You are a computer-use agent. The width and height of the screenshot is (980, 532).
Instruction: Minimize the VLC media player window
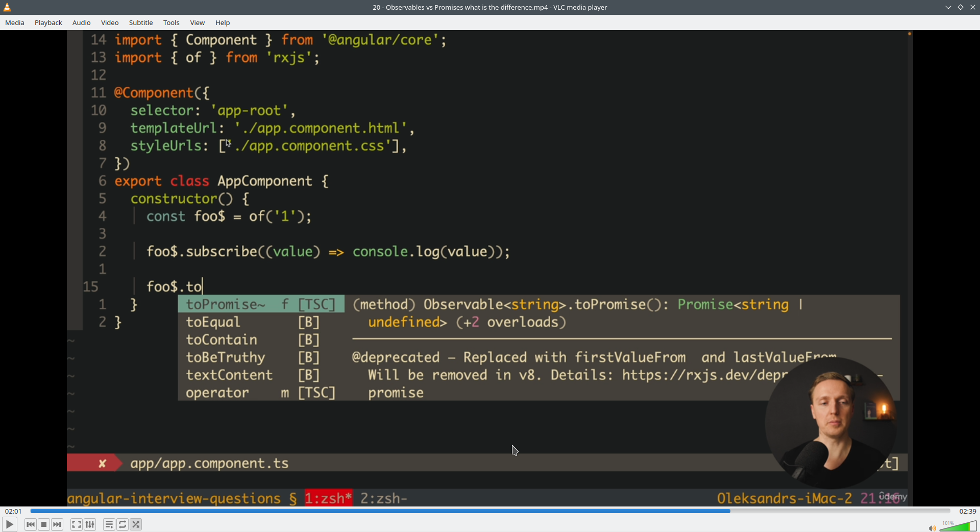948,7
